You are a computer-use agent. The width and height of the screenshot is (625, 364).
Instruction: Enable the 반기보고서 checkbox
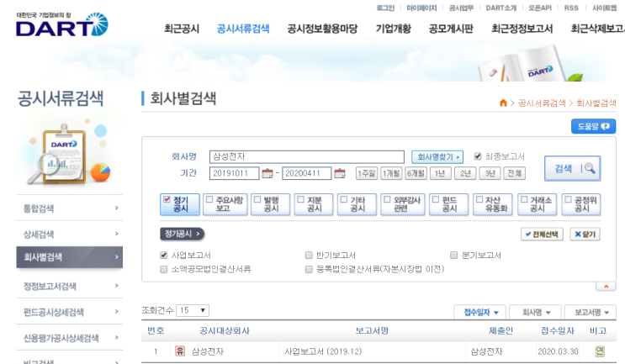coord(309,255)
